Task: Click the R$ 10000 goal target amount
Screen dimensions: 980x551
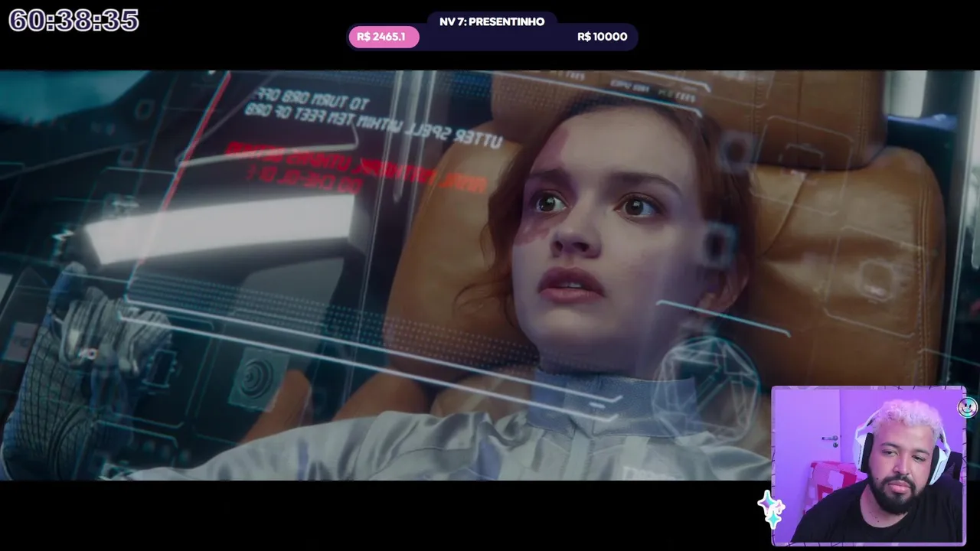Action: point(602,37)
